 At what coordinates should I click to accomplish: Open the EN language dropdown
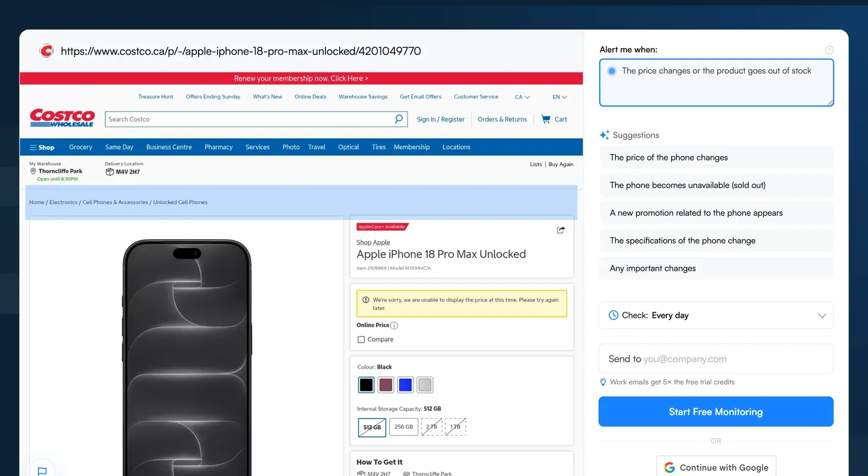[x=560, y=97]
